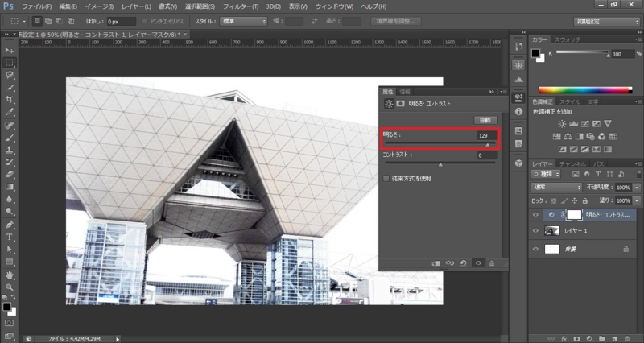The height and width of the screenshot is (343, 644).
Task: Open the イメージ(I) menu
Action: click(x=99, y=6)
